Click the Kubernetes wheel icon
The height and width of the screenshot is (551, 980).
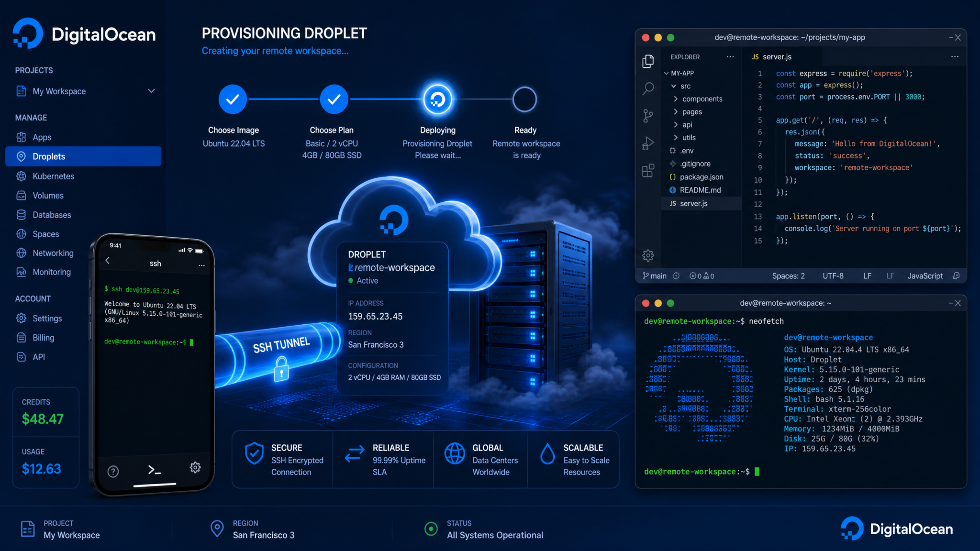(21, 176)
